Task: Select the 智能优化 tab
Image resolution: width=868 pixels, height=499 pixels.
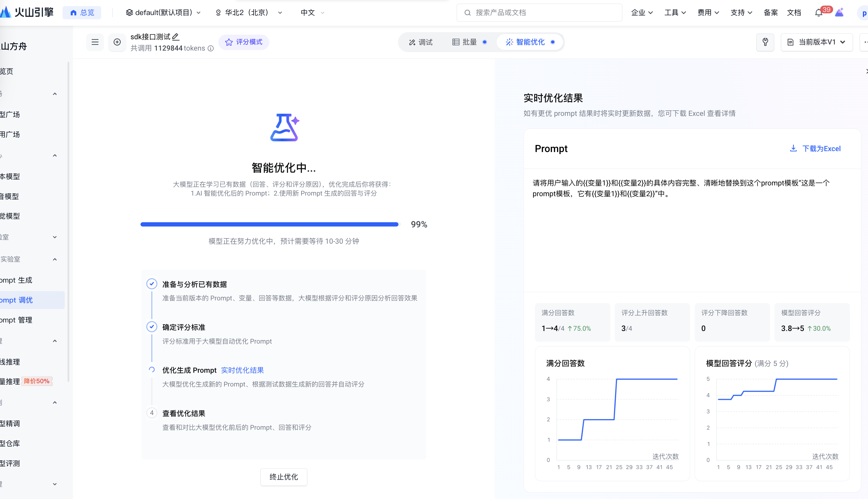Action: tap(530, 42)
